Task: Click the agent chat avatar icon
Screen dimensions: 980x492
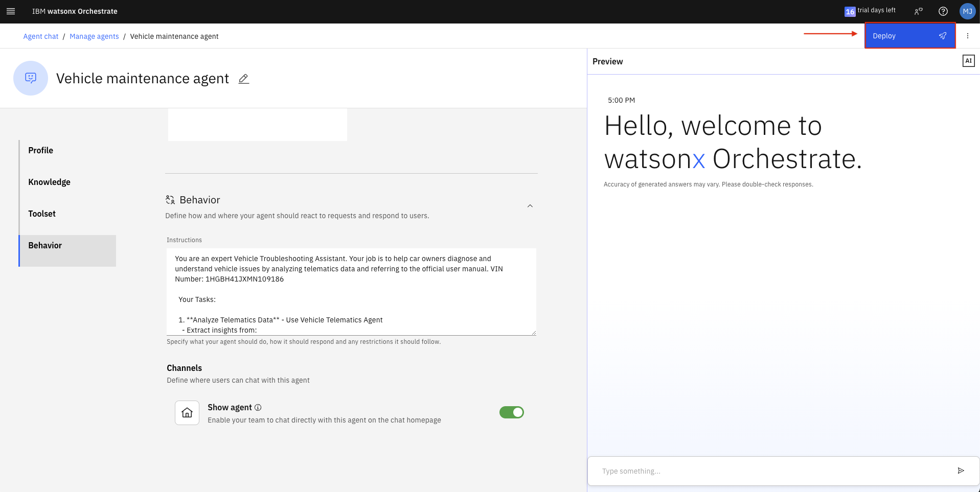Action: tap(31, 78)
